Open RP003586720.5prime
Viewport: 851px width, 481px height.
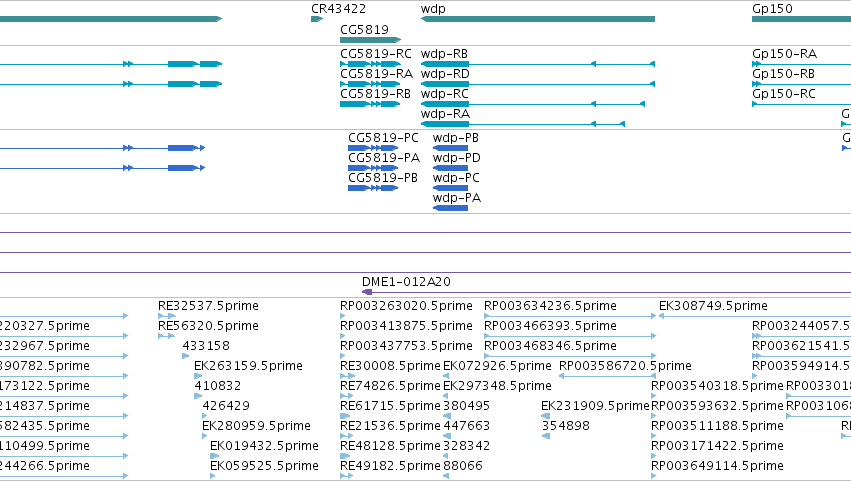click(625, 366)
